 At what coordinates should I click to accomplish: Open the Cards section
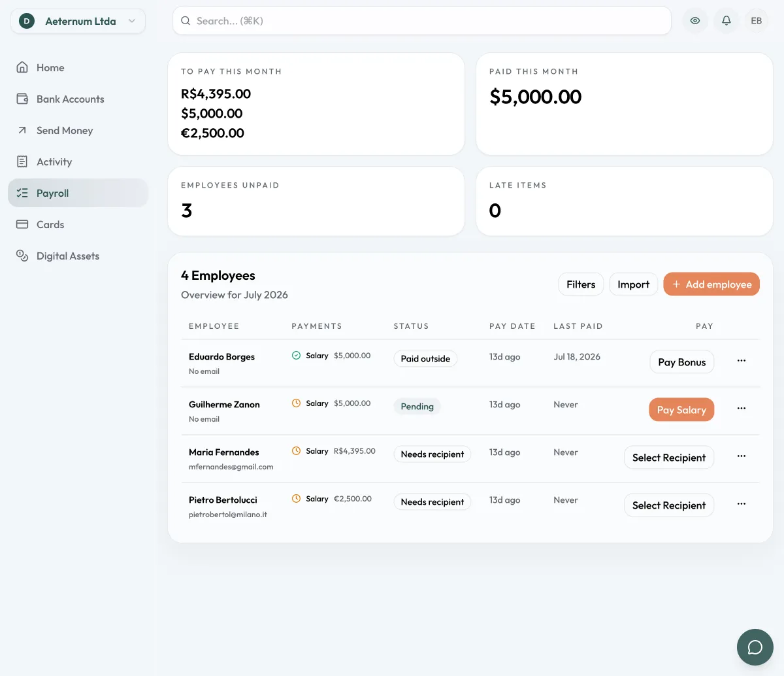[x=78, y=224]
